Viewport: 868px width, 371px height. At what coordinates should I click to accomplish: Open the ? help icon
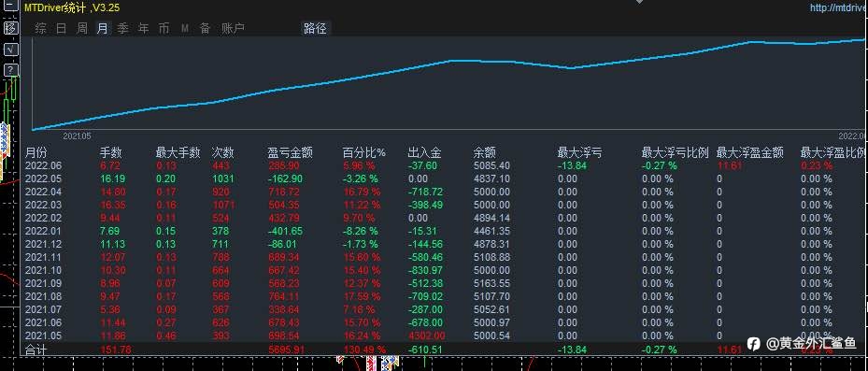[11, 70]
